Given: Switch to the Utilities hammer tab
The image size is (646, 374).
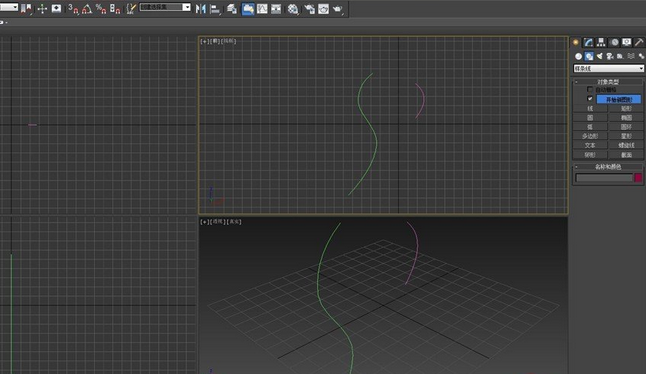Looking at the screenshot, I should tap(639, 42).
